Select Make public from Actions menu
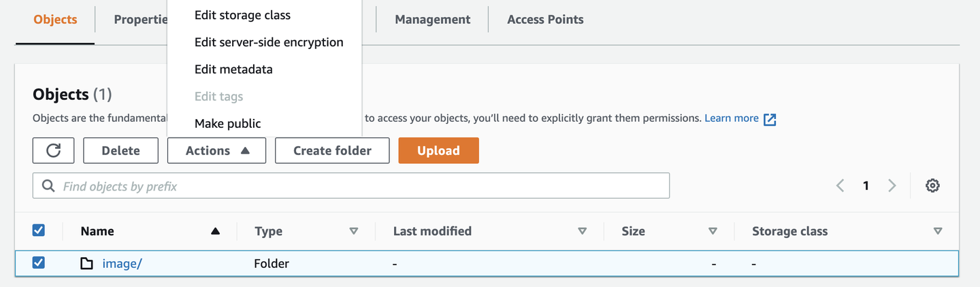This screenshot has width=980, height=287. click(x=227, y=123)
